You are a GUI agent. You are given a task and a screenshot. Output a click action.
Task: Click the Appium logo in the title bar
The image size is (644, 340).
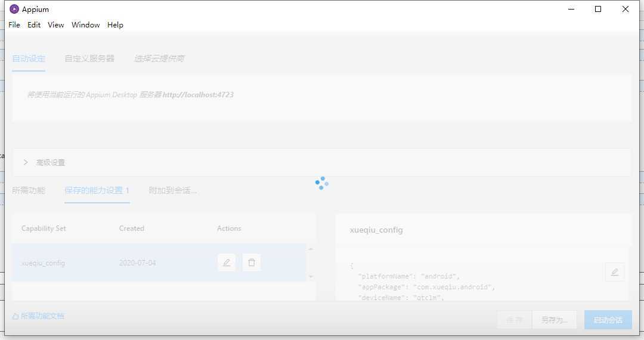click(x=14, y=9)
